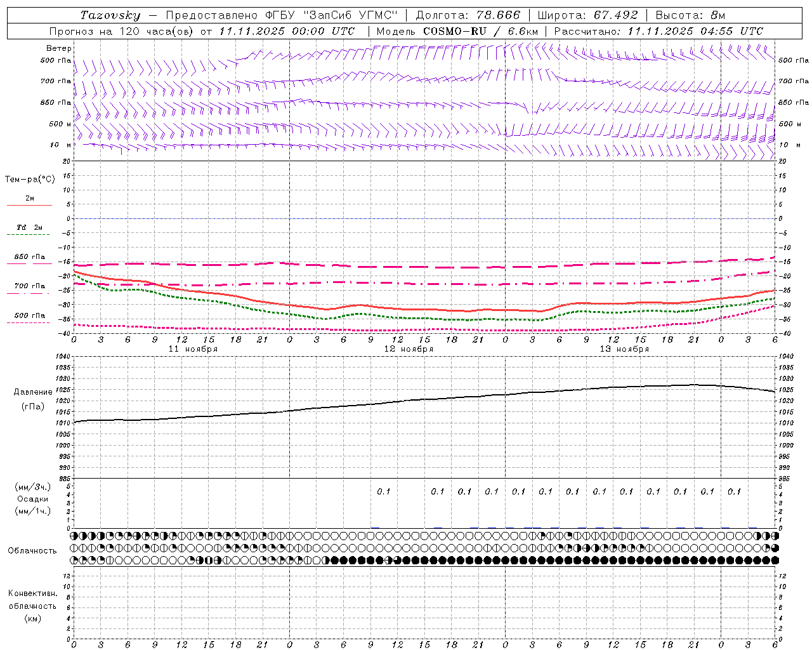Click the 13 ноября date label
This screenshot has width=812, height=650.
coord(624,349)
